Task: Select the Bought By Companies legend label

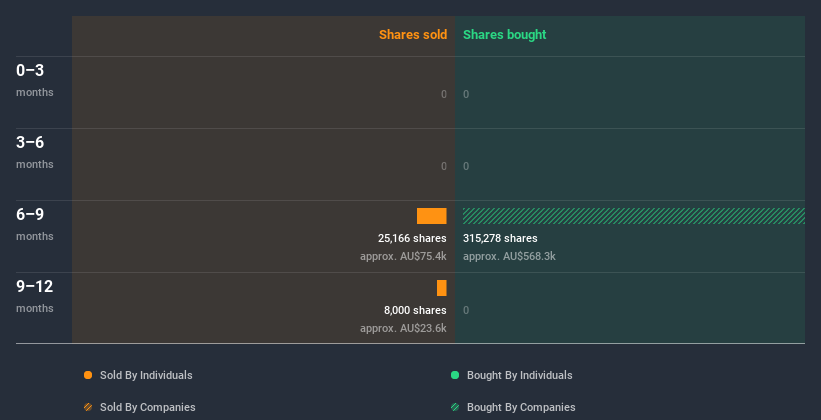Action: click(521, 407)
